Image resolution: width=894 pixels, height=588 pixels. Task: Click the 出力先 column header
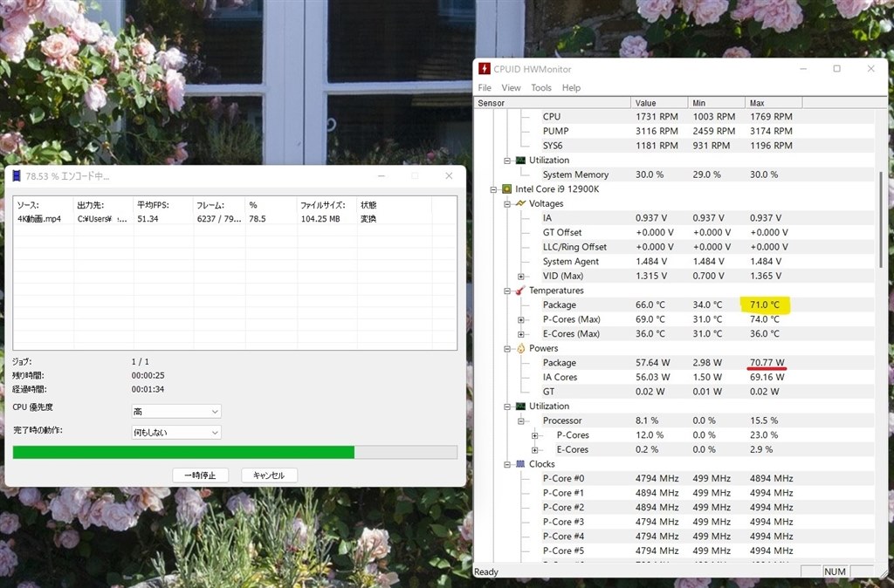(103, 204)
